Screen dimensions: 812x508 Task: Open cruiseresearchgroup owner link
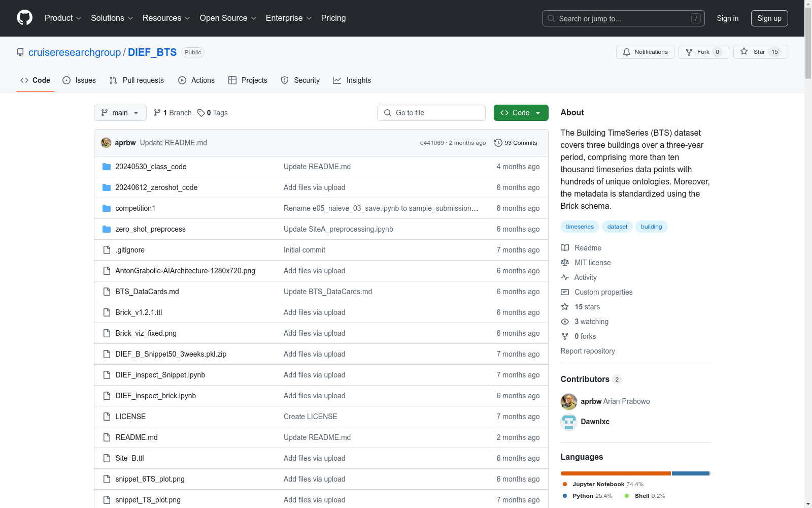[75, 52]
